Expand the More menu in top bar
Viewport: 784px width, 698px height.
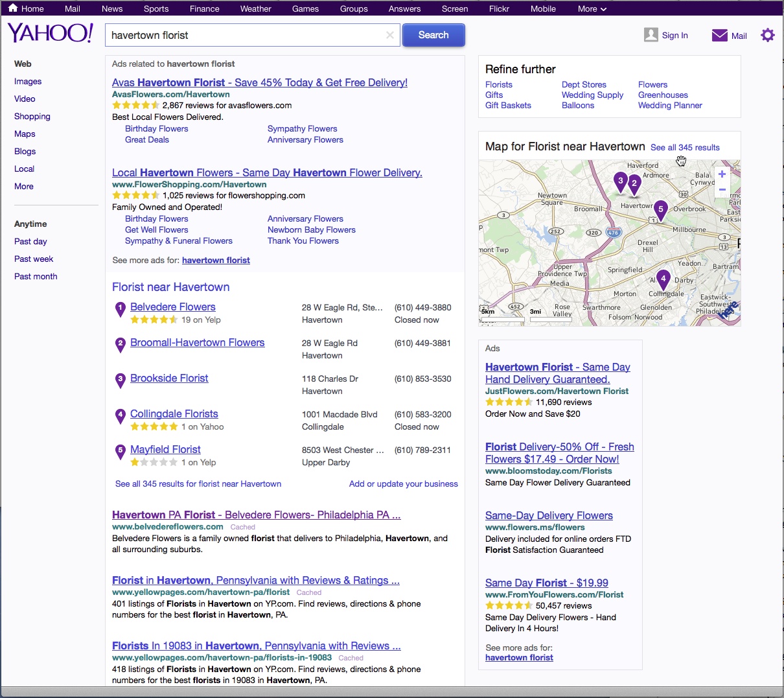pos(592,8)
